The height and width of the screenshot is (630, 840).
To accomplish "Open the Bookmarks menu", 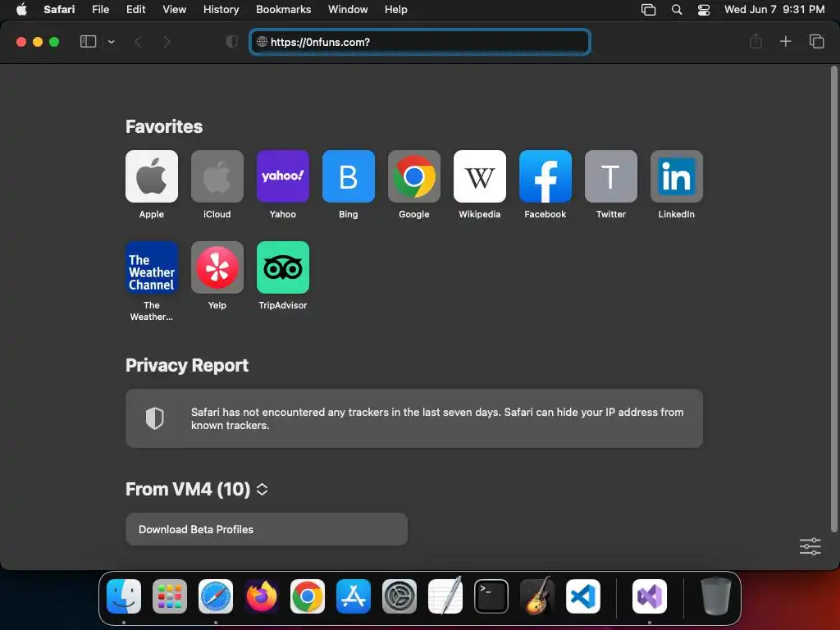I will click(283, 9).
